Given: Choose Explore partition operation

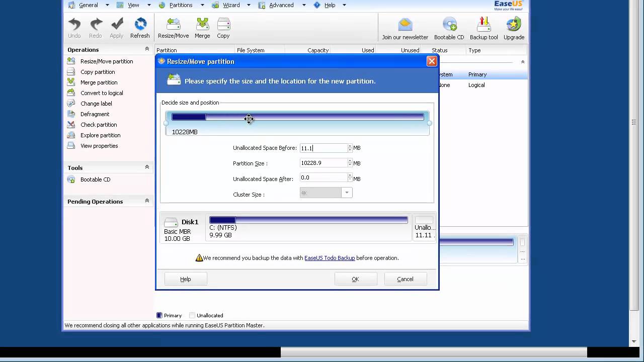Looking at the screenshot, I should tap(100, 135).
